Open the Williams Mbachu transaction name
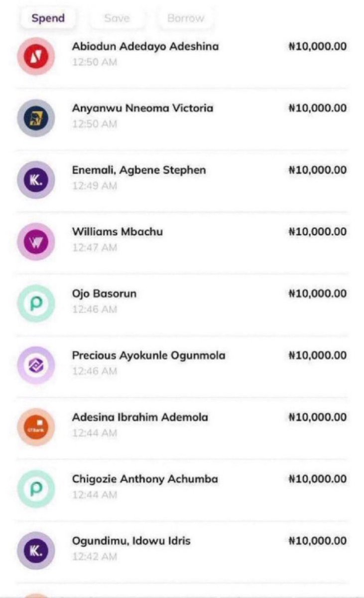 click(x=118, y=232)
